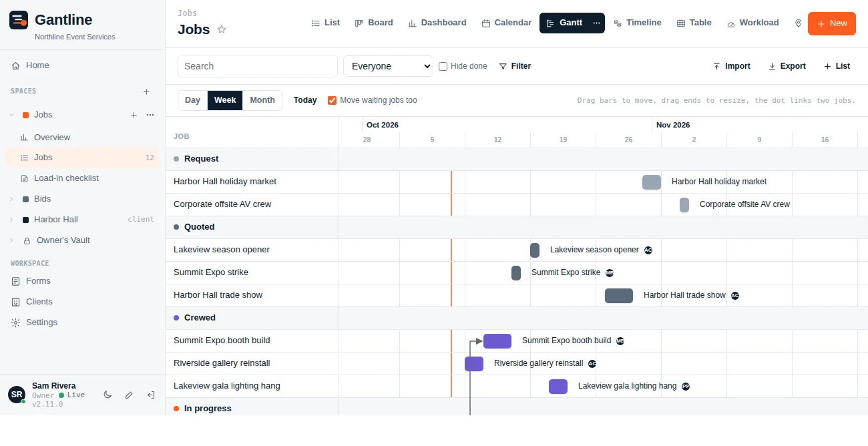Open the Dashboard view tab

437,23
